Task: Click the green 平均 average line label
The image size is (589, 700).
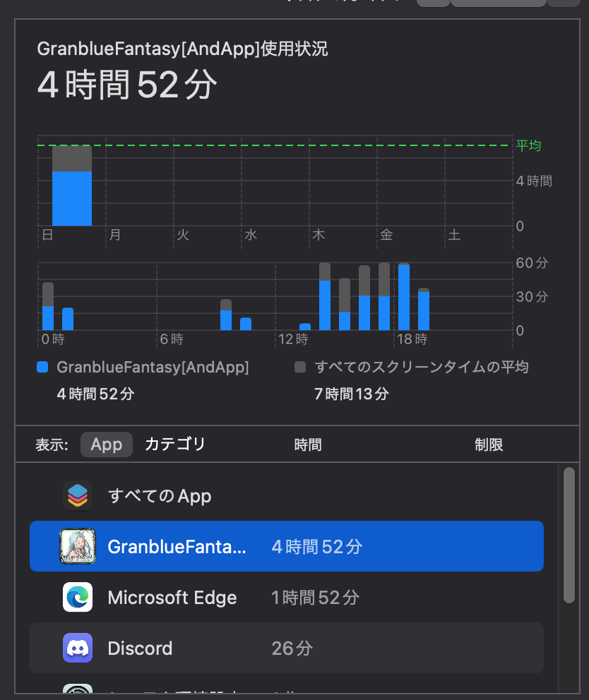Action: tap(529, 145)
